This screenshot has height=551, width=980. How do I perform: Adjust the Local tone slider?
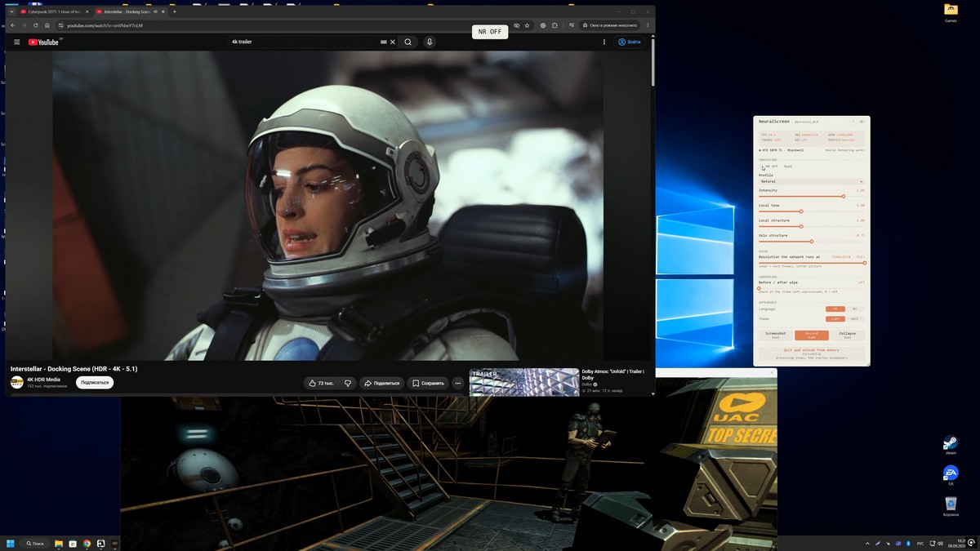click(x=812, y=211)
